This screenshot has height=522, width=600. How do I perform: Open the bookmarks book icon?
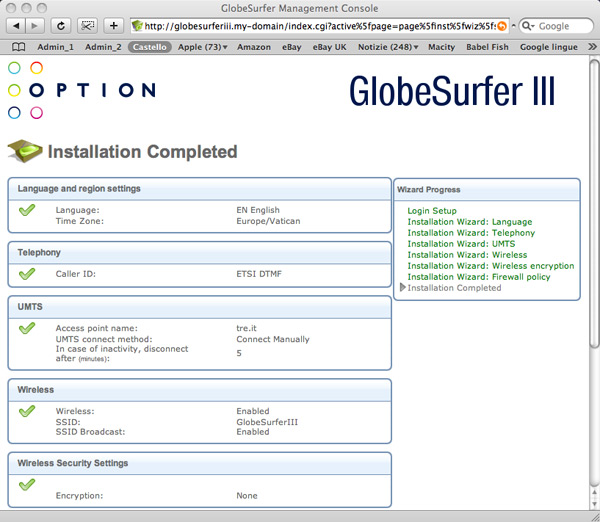pos(19,47)
